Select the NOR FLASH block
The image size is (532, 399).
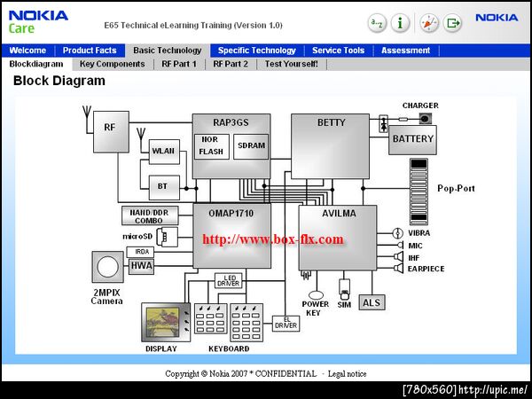212,146
